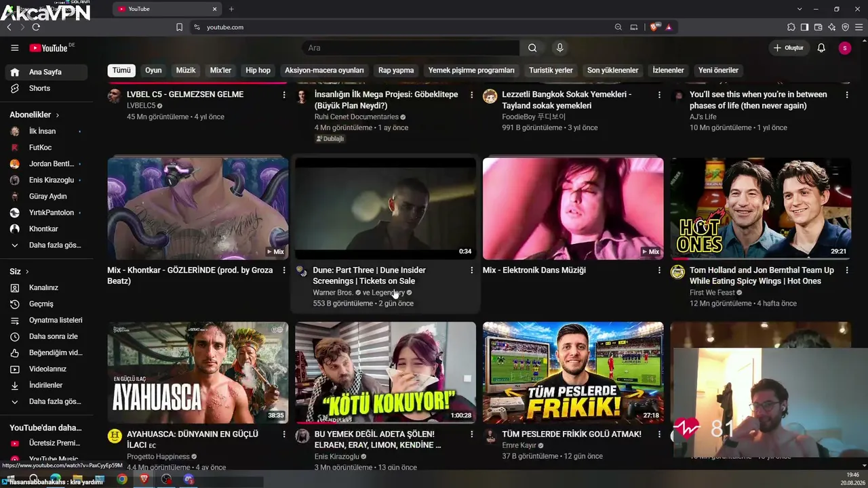Select the Oyun filter chip
The height and width of the screenshot is (488, 868).
click(153, 70)
